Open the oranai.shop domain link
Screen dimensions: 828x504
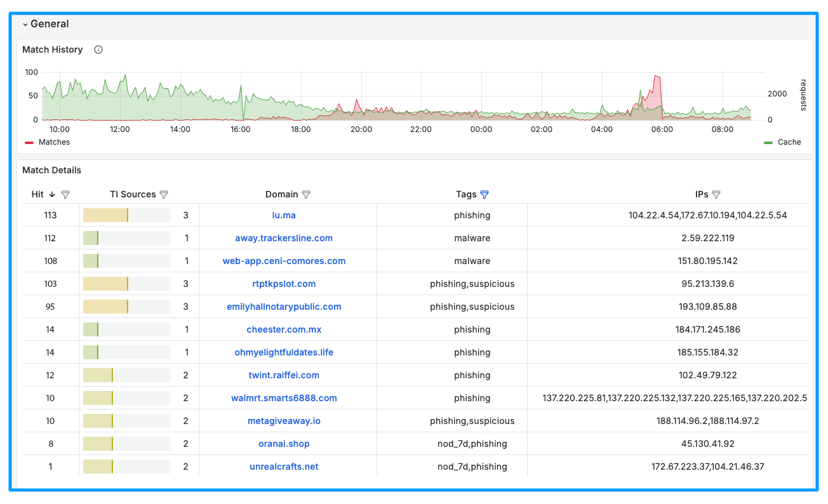pyautogui.click(x=284, y=444)
